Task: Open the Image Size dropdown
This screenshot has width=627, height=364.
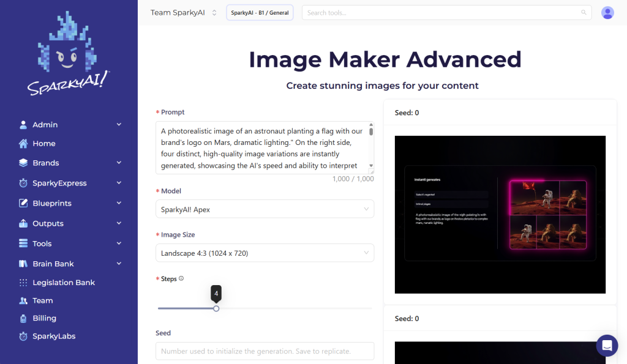Action: [x=265, y=253]
